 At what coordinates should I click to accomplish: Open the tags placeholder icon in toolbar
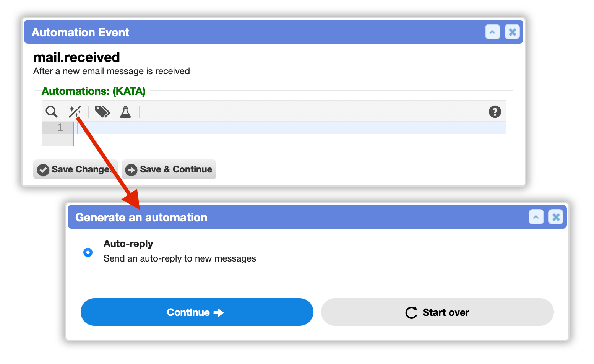click(x=102, y=112)
